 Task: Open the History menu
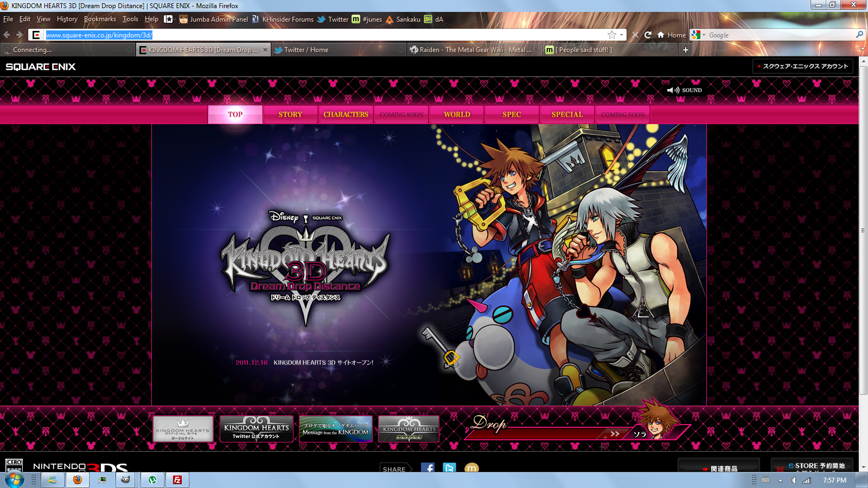[x=67, y=19]
